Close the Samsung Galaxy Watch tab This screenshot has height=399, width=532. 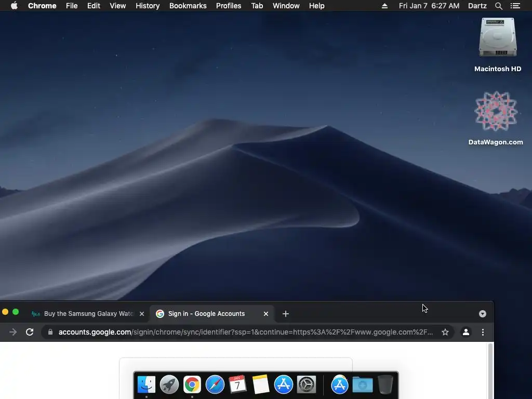click(x=142, y=314)
